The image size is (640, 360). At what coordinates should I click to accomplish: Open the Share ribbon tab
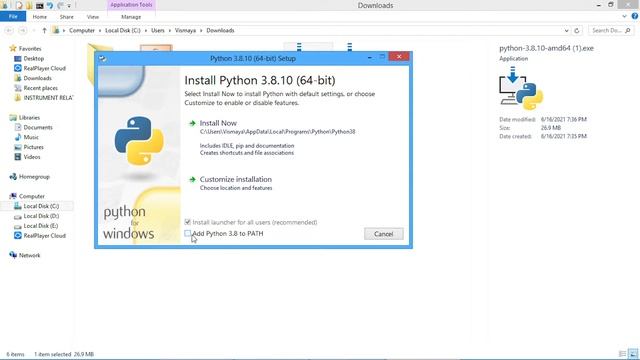click(x=67, y=17)
